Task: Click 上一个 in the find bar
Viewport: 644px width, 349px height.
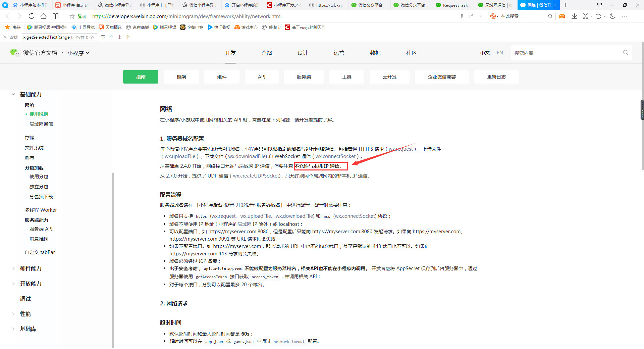Action: coord(124,37)
